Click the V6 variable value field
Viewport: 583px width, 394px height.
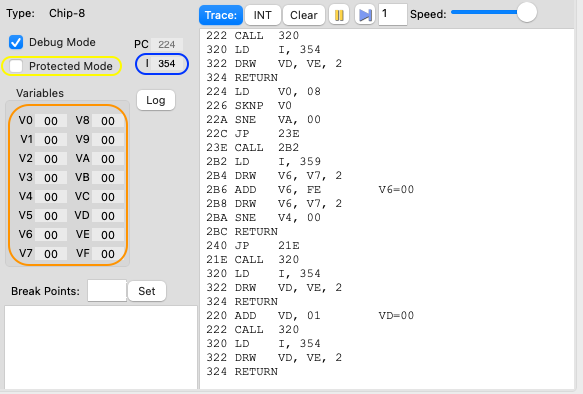tap(51, 235)
